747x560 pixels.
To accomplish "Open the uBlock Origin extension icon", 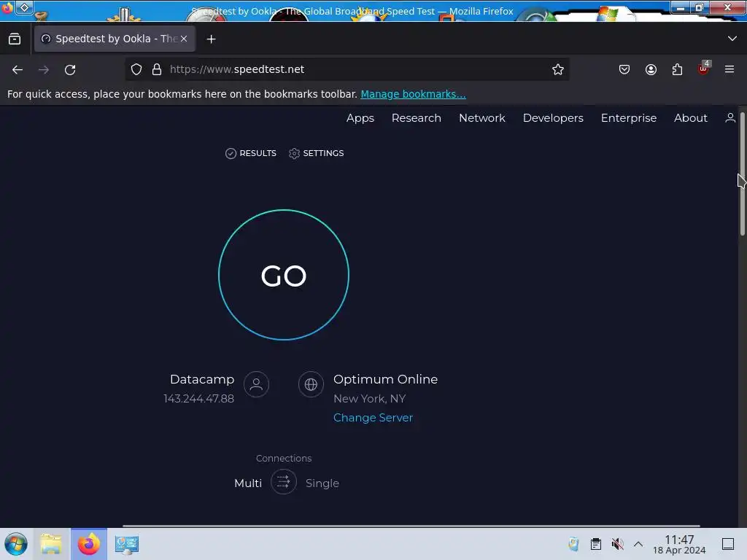I will point(704,69).
